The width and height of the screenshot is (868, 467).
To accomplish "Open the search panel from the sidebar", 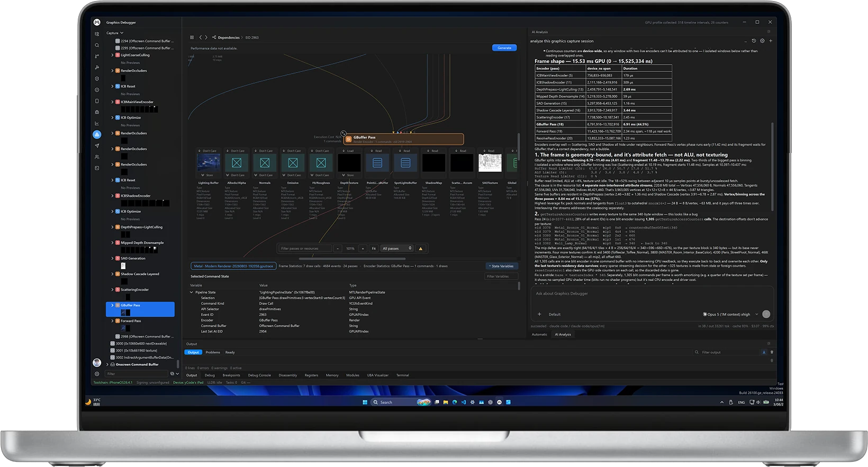I will pos(97,45).
